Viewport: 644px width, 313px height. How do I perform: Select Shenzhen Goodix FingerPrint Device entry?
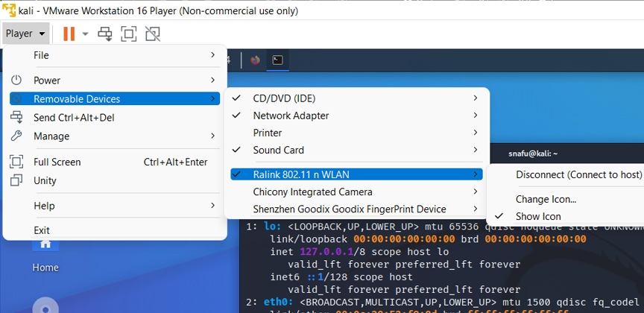coord(356,209)
